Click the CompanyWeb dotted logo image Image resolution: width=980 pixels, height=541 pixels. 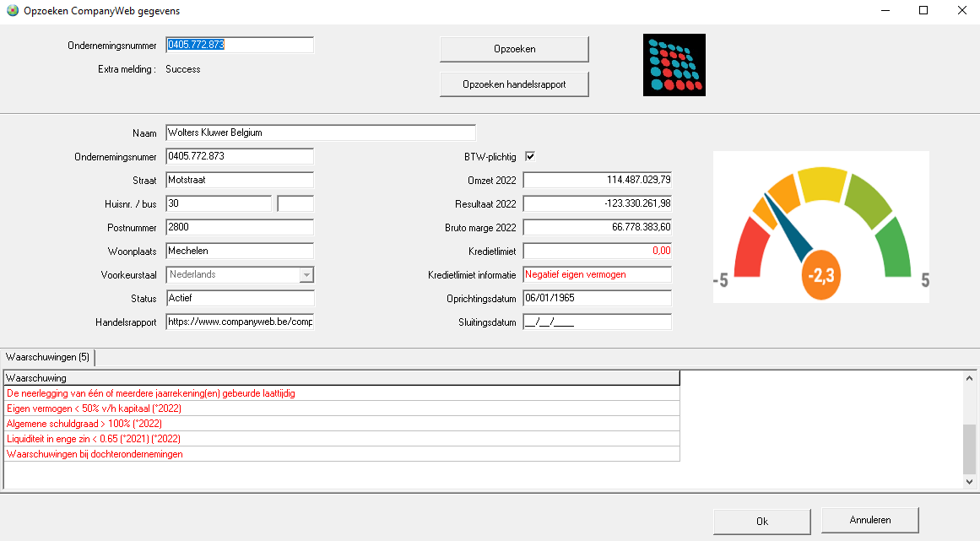click(674, 65)
